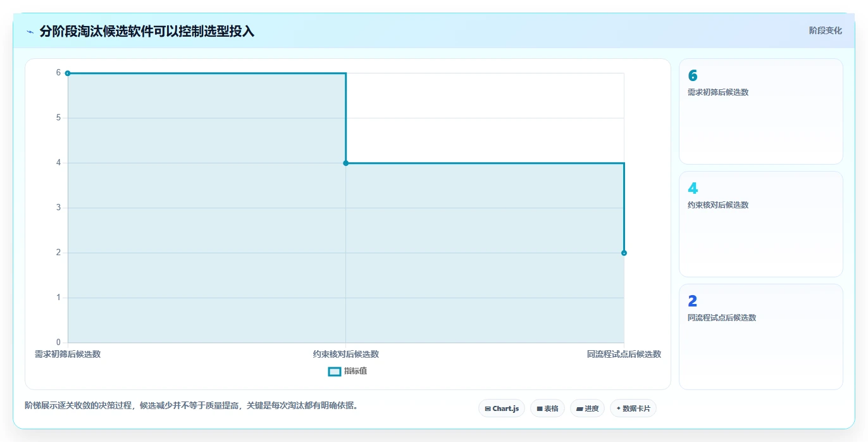The height and width of the screenshot is (442, 868).
Task: Click y-axis tick label 5
Action: pos(58,118)
